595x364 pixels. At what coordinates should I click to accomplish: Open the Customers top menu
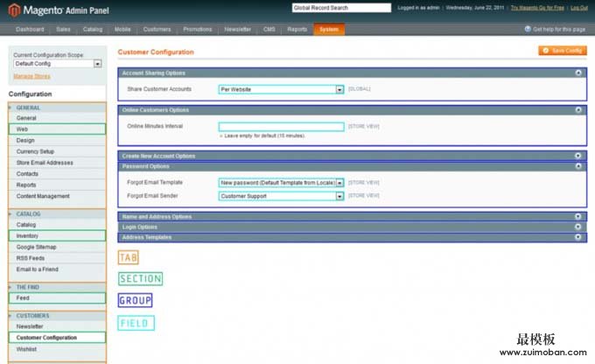pyautogui.click(x=157, y=29)
